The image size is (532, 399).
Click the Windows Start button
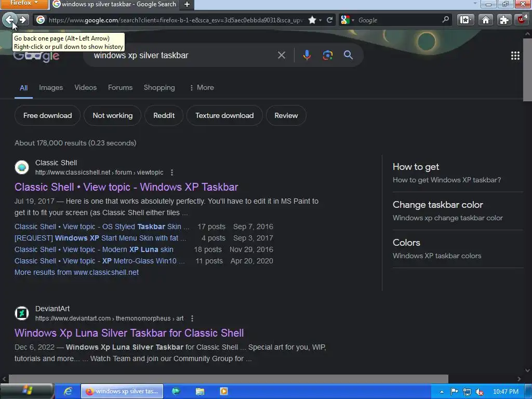(27, 391)
